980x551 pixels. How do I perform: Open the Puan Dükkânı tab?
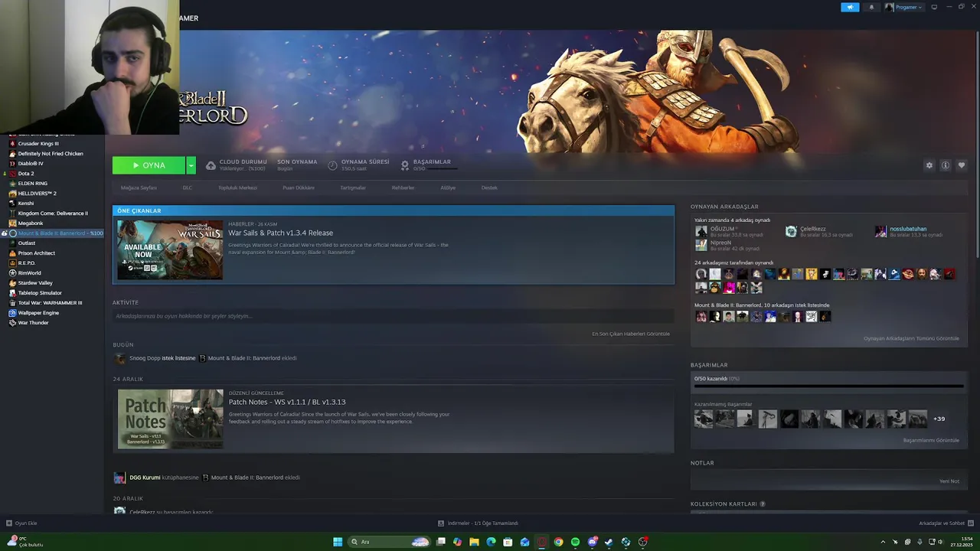point(299,187)
